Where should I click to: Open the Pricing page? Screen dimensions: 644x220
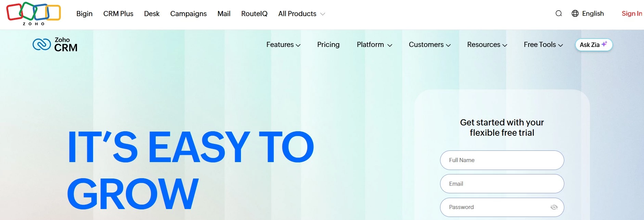point(328,45)
